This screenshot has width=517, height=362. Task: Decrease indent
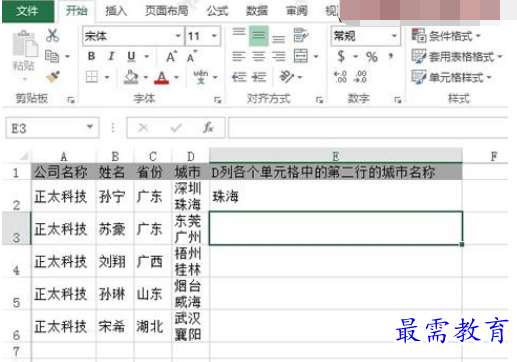[239, 77]
